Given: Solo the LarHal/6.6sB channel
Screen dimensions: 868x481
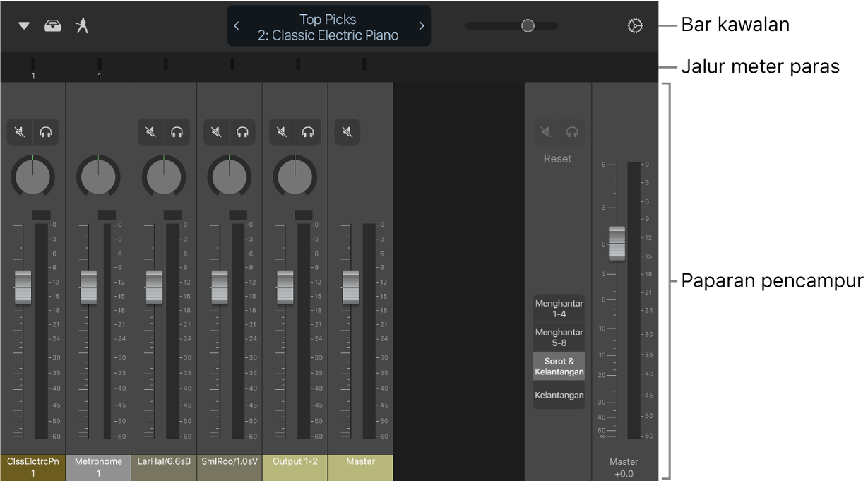Looking at the screenshot, I should [177, 131].
